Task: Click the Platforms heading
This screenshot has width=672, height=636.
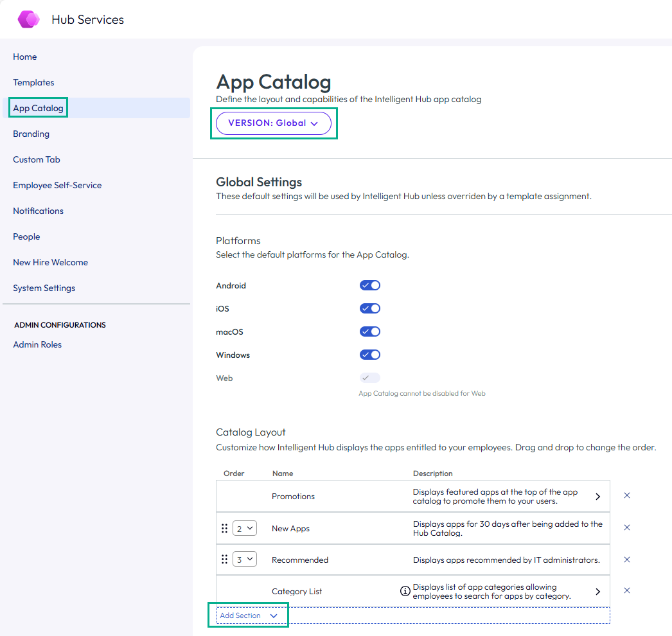Action: click(x=238, y=241)
